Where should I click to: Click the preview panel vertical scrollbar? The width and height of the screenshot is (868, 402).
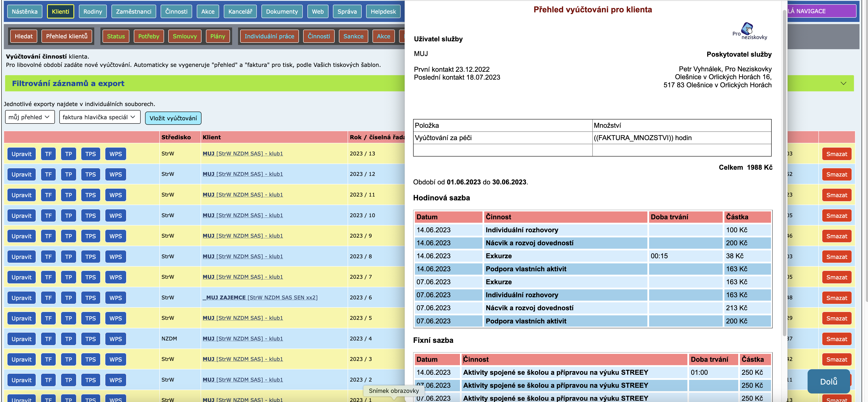(x=784, y=169)
